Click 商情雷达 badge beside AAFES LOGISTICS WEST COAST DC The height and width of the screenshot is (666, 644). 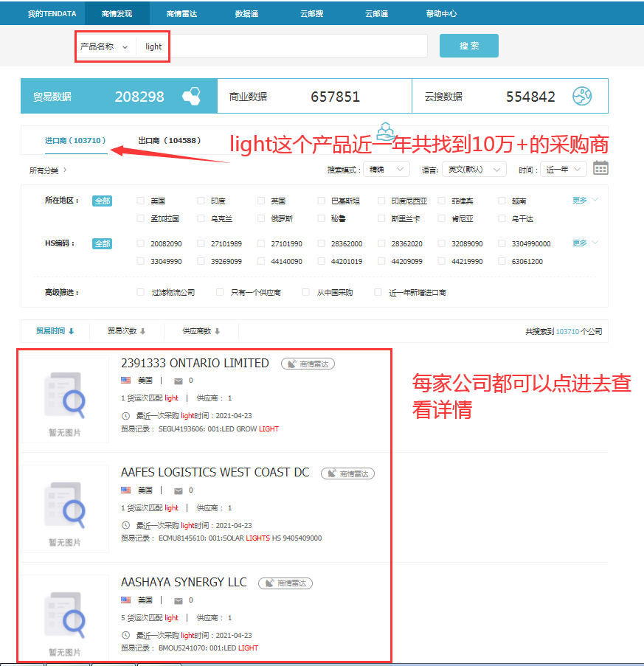tap(347, 474)
